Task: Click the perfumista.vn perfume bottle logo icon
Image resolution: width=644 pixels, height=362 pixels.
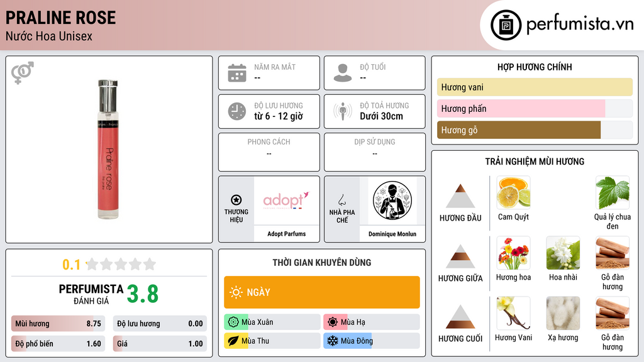Action: point(506,25)
